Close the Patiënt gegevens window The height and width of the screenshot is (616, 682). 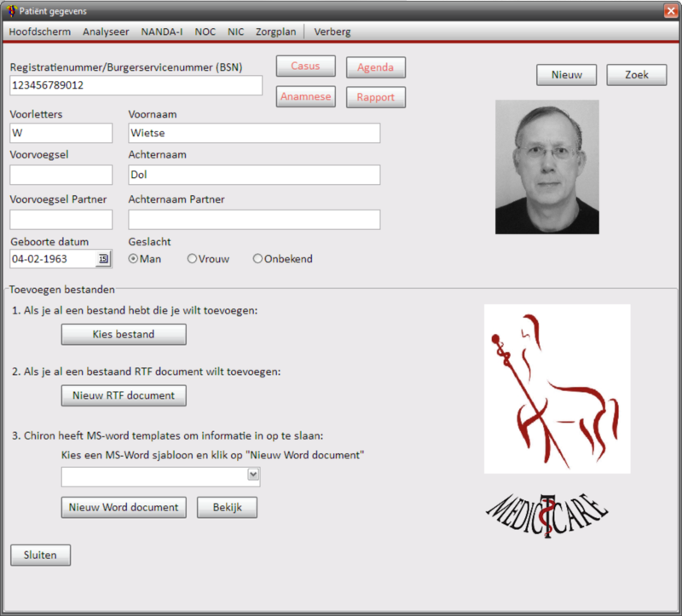click(x=669, y=10)
